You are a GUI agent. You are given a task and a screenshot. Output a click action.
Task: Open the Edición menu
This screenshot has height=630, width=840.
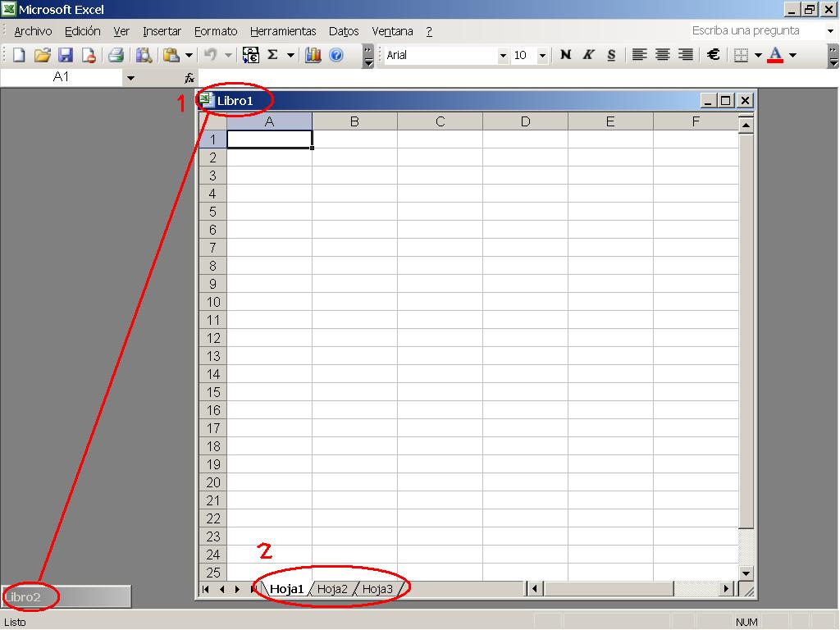point(83,31)
